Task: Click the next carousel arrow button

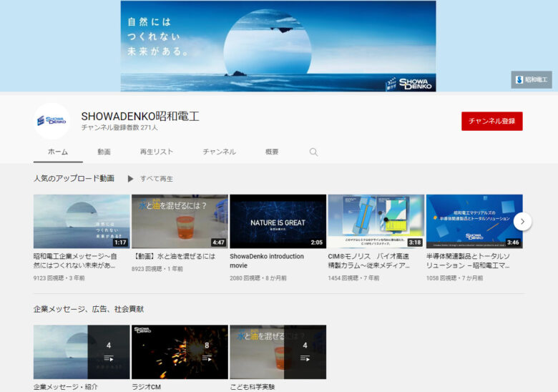Action: point(522,221)
